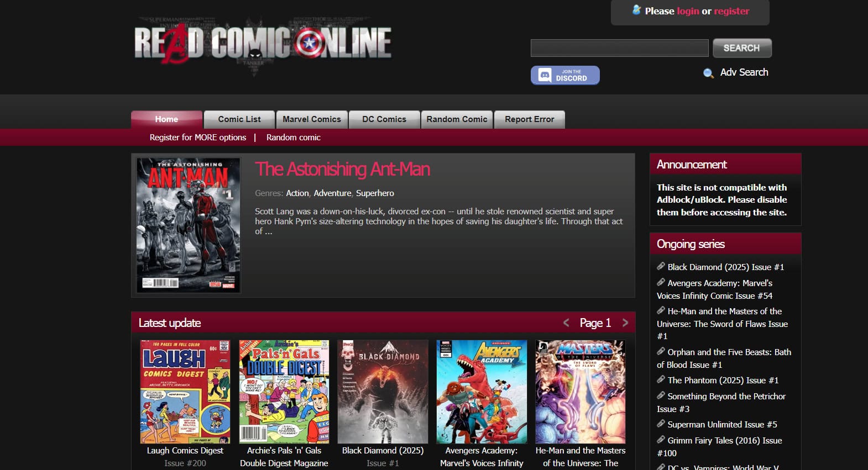The height and width of the screenshot is (470, 868).
Task: Open the DC Comics tab
Action: (384, 119)
